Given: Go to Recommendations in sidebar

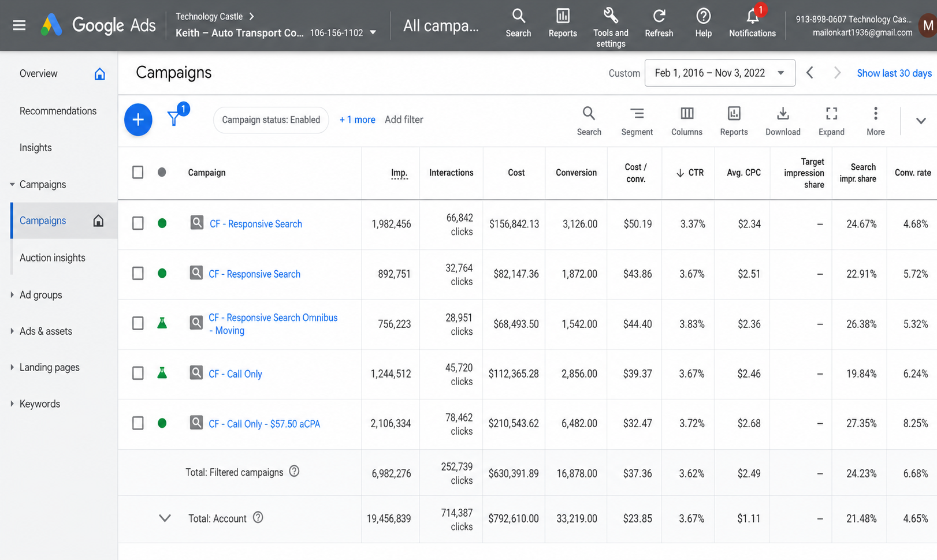Looking at the screenshot, I should pyautogui.click(x=58, y=111).
